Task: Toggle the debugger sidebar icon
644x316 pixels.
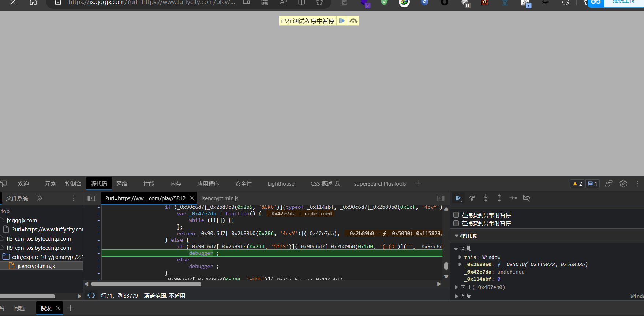Action: tap(441, 198)
